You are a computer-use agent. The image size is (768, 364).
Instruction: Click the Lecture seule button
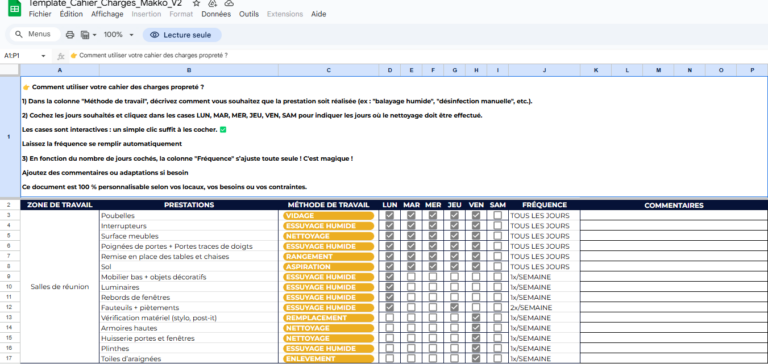(182, 35)
